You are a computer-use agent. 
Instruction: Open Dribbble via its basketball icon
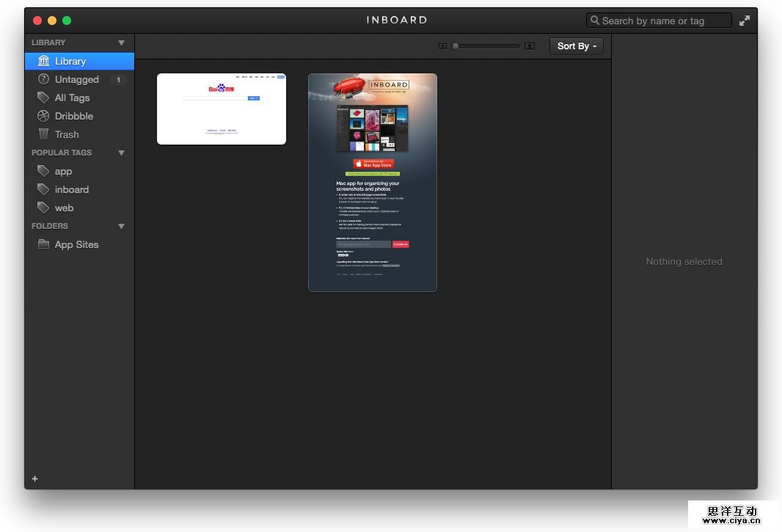pos(44,116)
